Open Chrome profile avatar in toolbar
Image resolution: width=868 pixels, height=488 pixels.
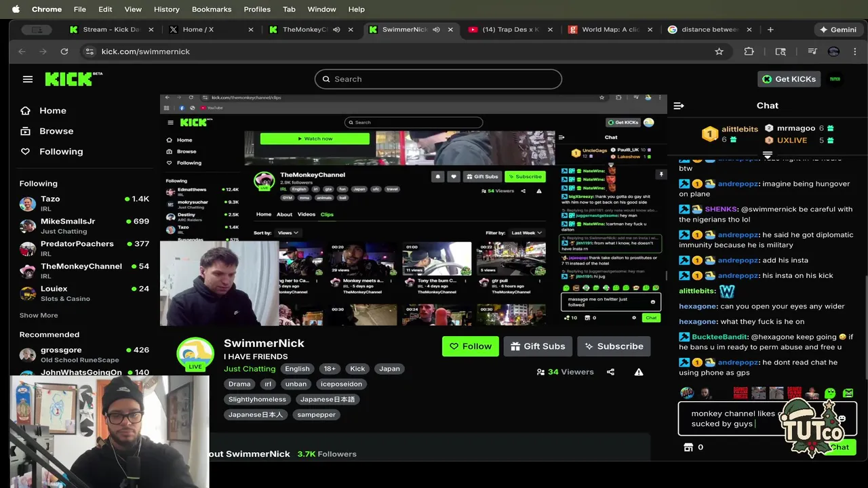(834, 52)
